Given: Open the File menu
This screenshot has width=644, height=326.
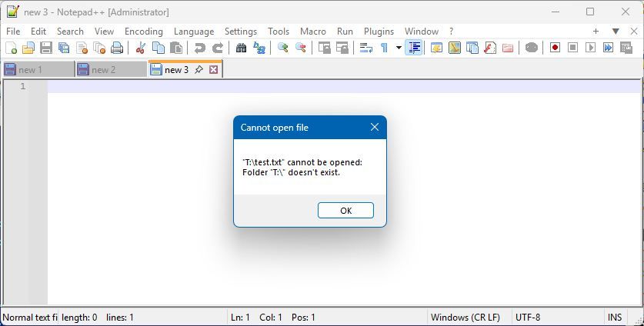Looking at the screenshot, I should coord(13,32).
